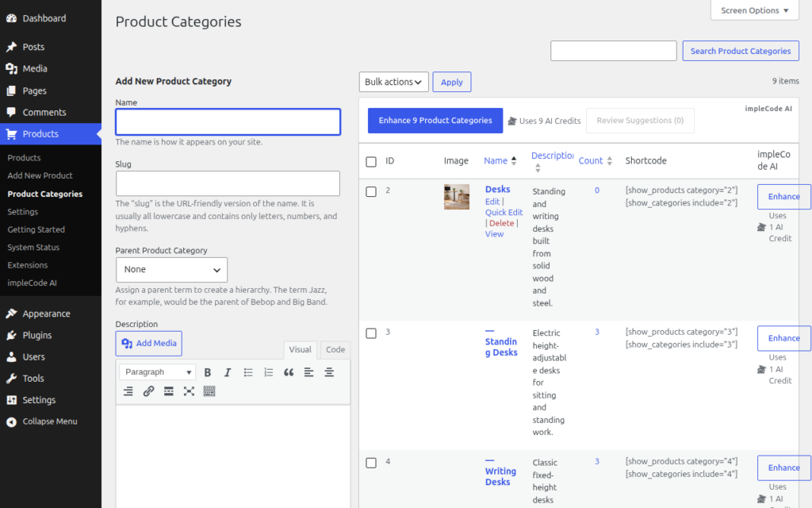Apply blockquote formatting
This screenshot has height=508, width=812.
(x=289, y=372)
